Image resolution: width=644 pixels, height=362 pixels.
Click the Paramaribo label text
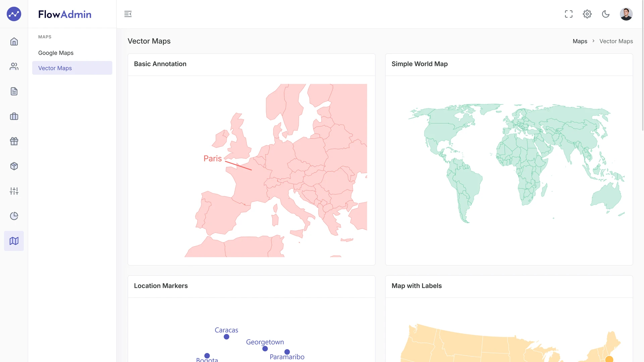(x=287, y=357)
